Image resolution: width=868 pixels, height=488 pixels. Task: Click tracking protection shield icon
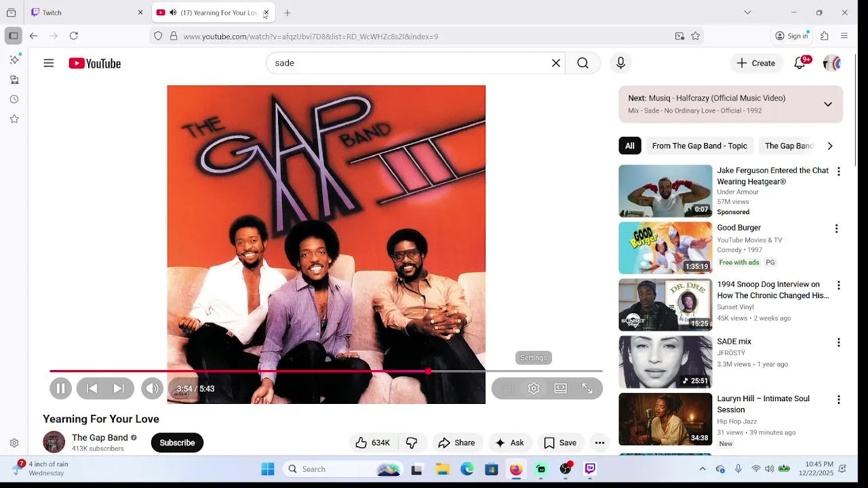pyautogui.click(x=158, y=36)
